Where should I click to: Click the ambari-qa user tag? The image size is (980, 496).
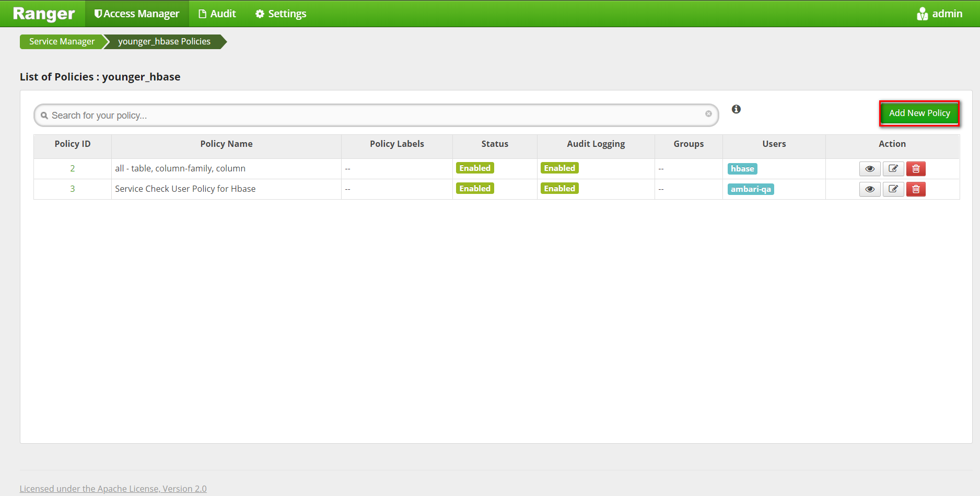point(751,189)
